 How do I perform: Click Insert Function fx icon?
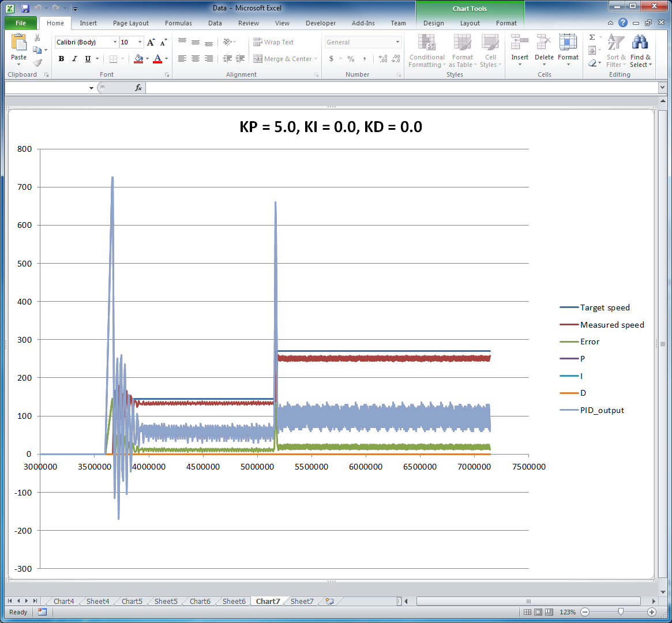tap(138, 88)
